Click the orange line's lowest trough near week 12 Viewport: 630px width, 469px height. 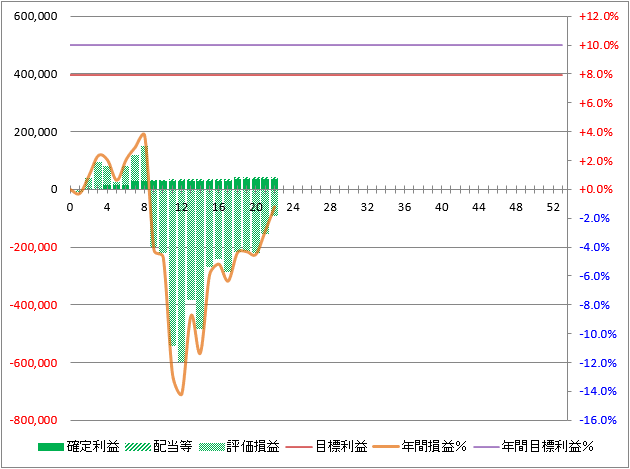181,394
